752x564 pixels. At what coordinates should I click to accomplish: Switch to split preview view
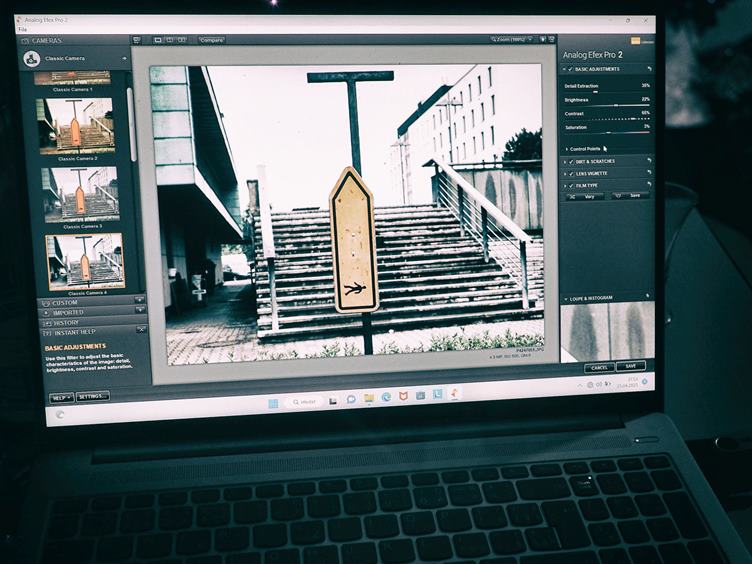click(x=169, y=40)
